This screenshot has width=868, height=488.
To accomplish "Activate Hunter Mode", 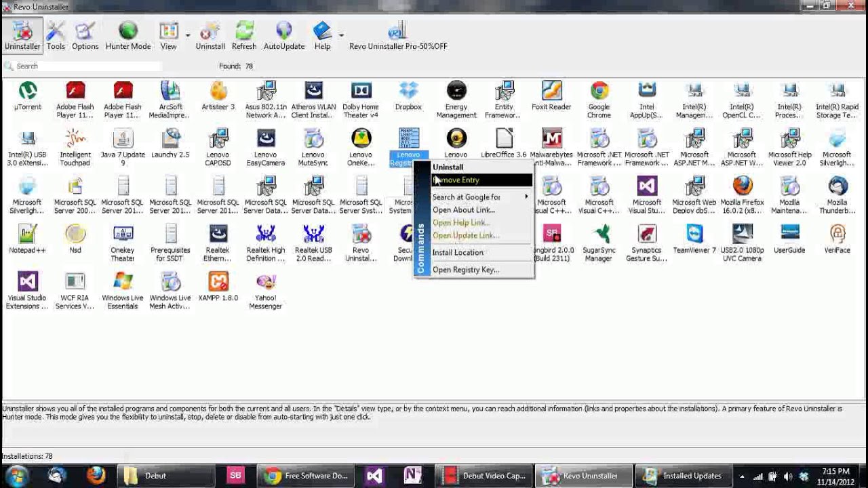I will coord(128,36).
